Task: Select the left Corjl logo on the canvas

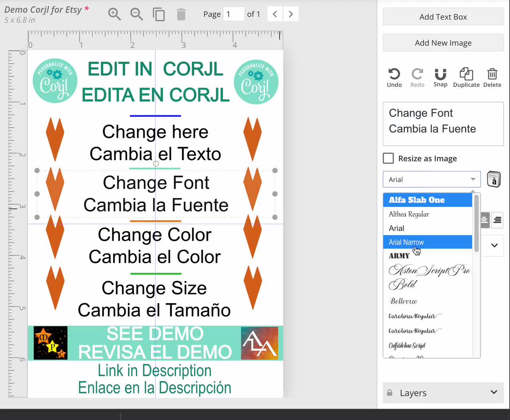Action: 55,81
